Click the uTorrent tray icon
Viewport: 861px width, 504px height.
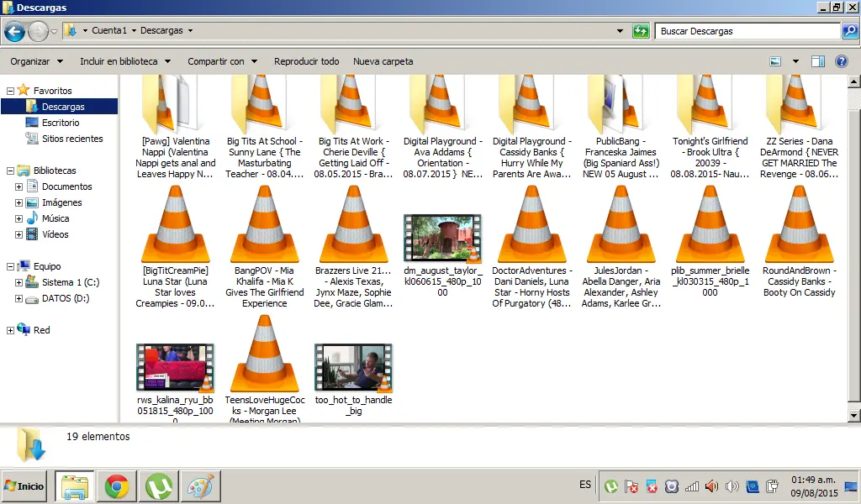tap(611, 486)
